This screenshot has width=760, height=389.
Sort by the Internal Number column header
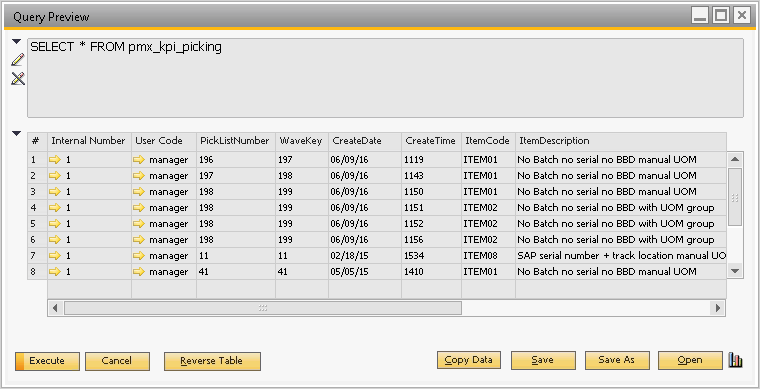[89, 141]
